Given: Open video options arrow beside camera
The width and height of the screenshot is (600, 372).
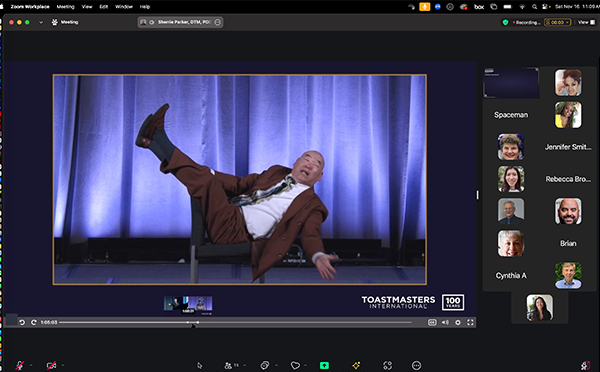Looking at the screenshot, I should [x=63, y=365].
